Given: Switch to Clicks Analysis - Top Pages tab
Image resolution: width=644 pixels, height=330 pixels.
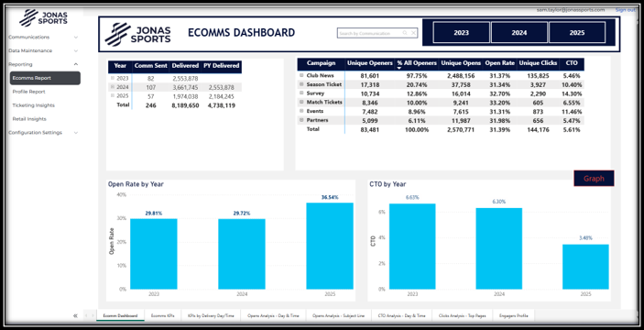Looking at the screenshot, I should pos(463,315).
